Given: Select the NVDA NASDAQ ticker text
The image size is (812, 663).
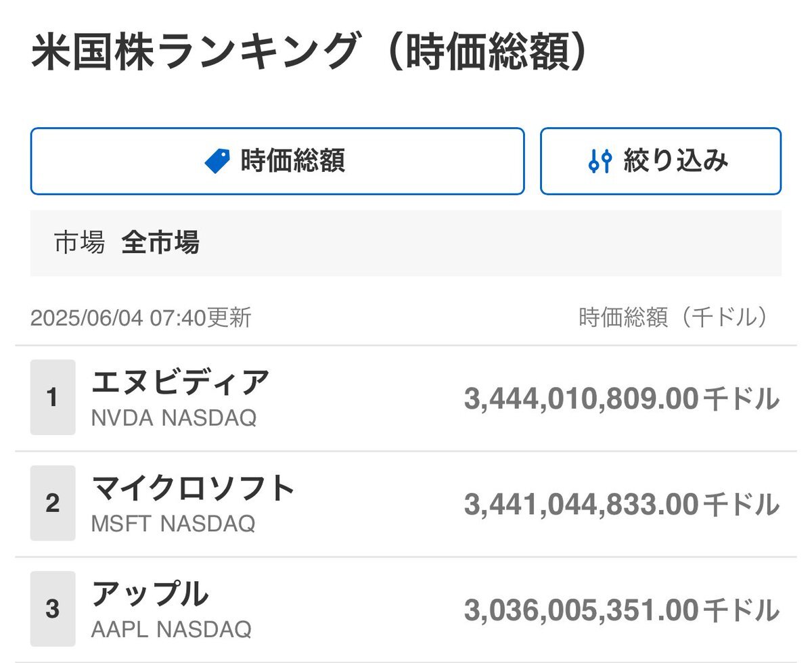Looking at the screenshot, I should click(x=174, y=418).
